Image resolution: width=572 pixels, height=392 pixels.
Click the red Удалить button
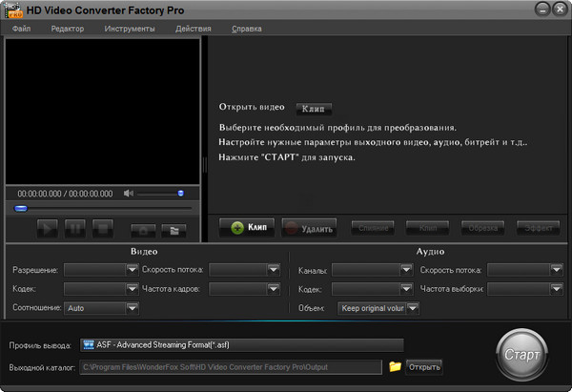[308, 228]
